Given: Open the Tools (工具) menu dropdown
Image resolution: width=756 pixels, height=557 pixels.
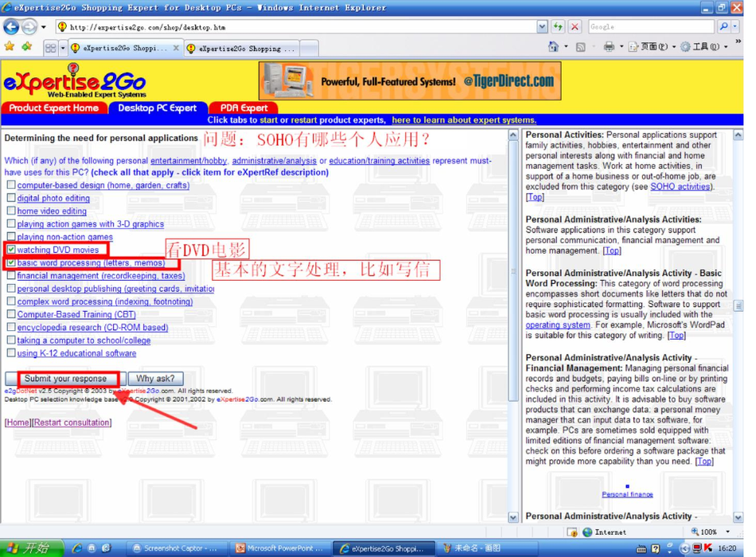Looking at the screenshot, I should pyautogui.click(x=703, y=47).
